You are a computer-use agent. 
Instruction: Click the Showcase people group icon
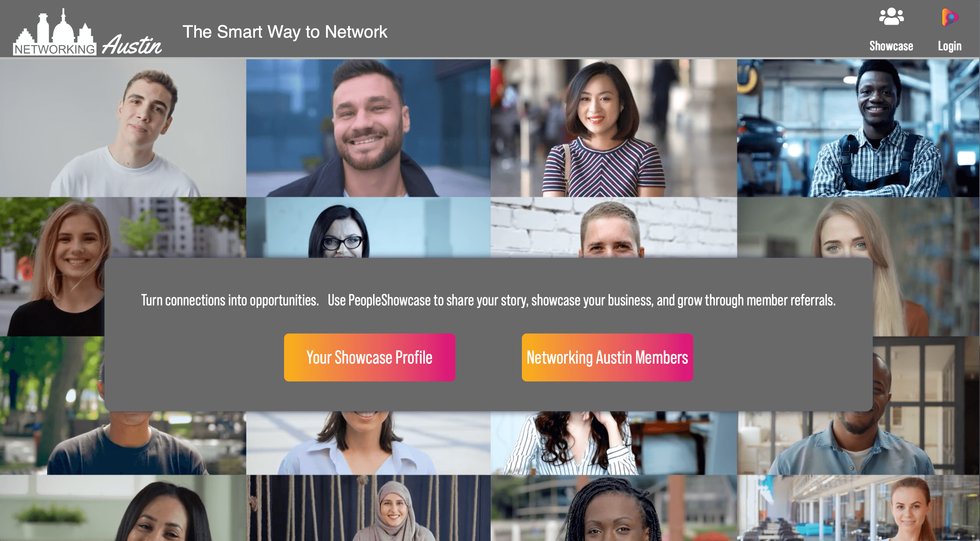tap(891, 17)
